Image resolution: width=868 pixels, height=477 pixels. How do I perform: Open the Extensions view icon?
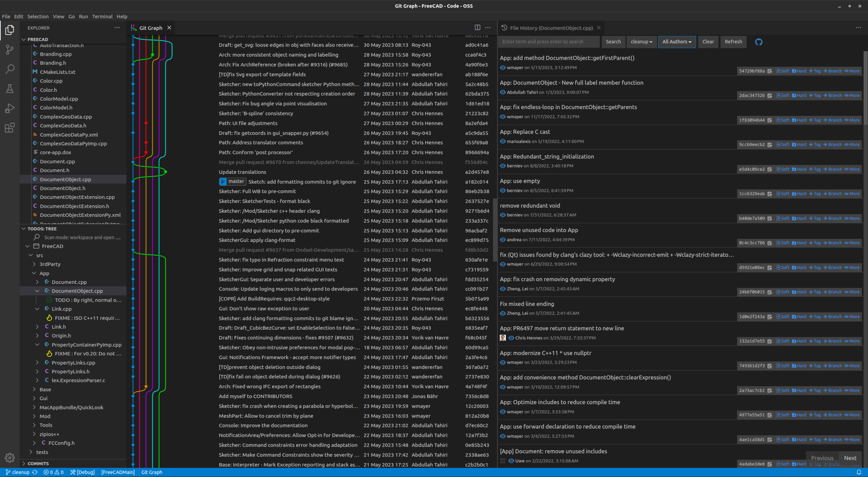point(10,128)
